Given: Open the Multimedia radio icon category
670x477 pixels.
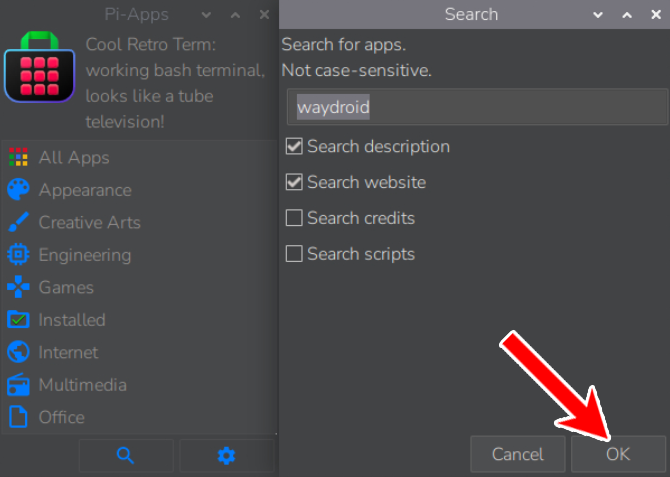Looking at the screenshot, I should point(18,385).
